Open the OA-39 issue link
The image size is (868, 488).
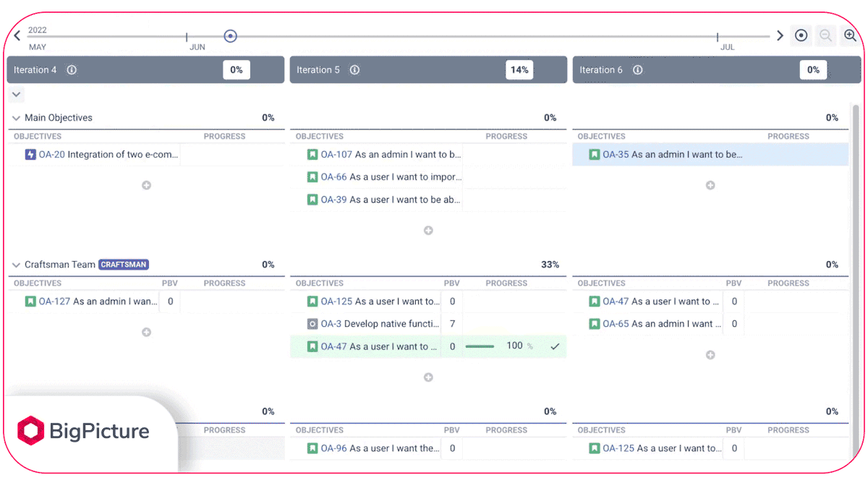[334, 200]
